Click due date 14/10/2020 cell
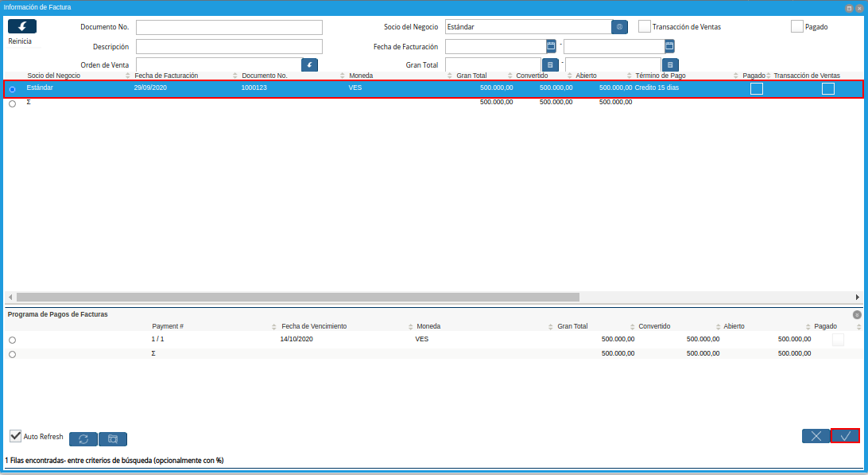The image size is (868, 475). pos(296,339)
